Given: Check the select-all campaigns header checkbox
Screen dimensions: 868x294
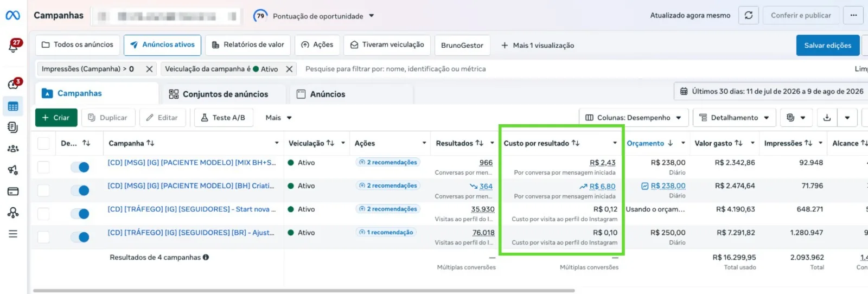Looking at the screenshot, I should (43, 143).
